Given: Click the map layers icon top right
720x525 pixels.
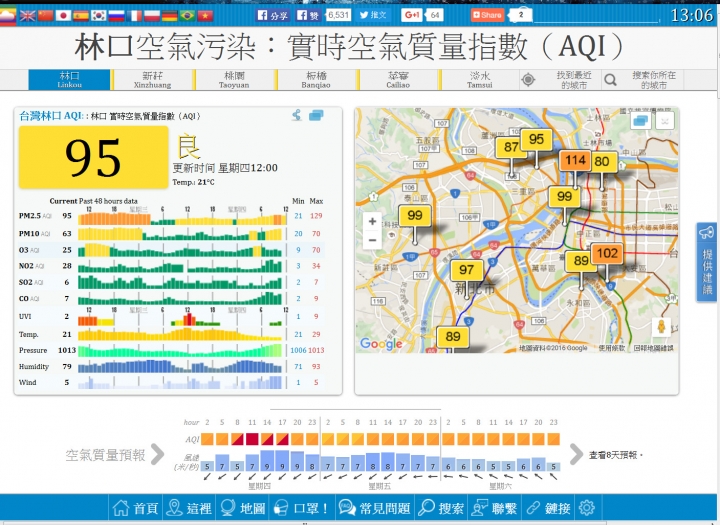Looking at the screenshot, I should [x=640, y=121].
